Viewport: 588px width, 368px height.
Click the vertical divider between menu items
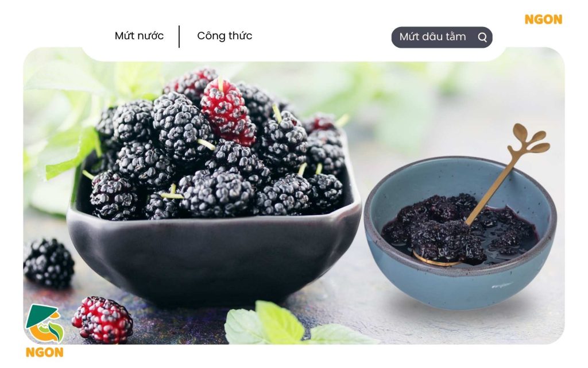click(179, 36)
